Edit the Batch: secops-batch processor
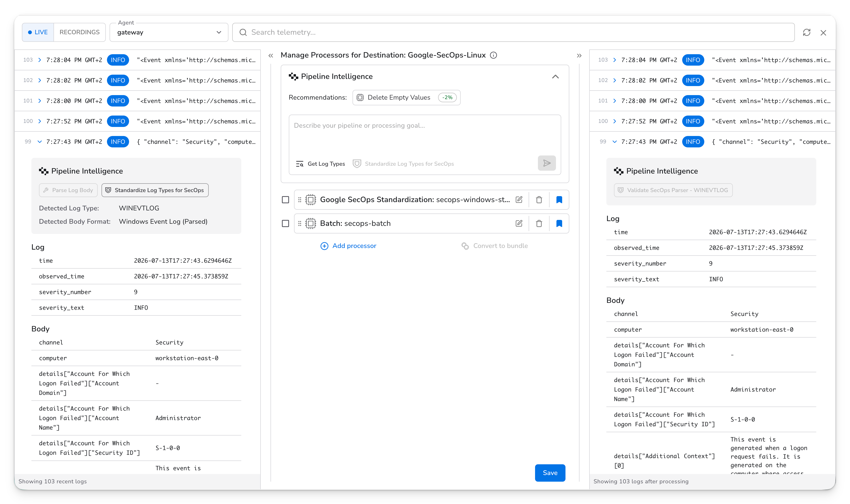 pyautogui.click(x=519, y=223)
